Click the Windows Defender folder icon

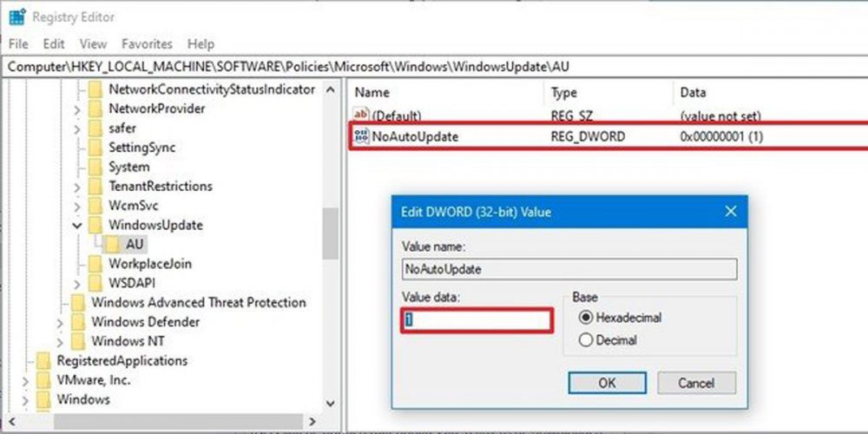[79, 322]
